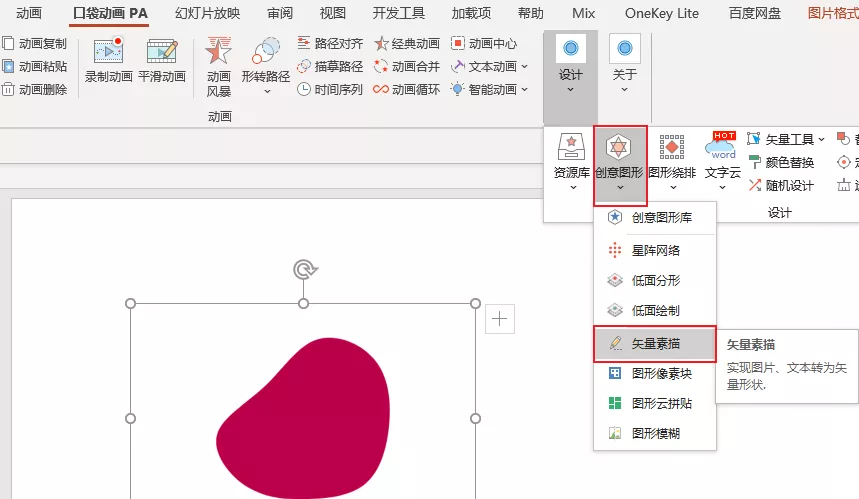Select 创意图形库 from the dropdown menu
Screen dimensions: 859x499
[655, 217]
